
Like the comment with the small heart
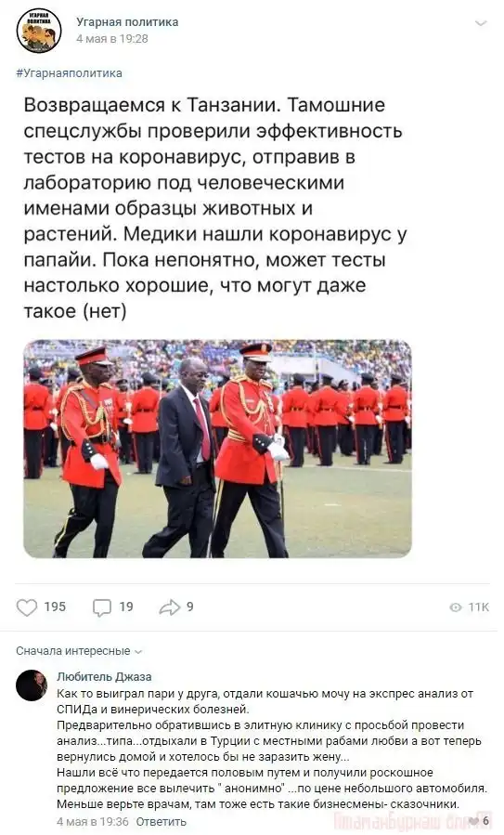473,821
